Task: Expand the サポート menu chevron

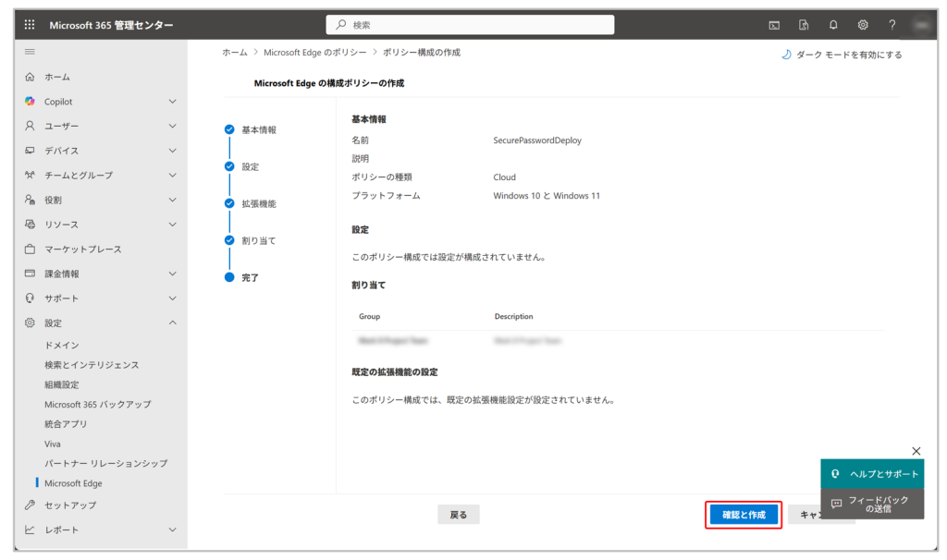Action: coord(173,298)
